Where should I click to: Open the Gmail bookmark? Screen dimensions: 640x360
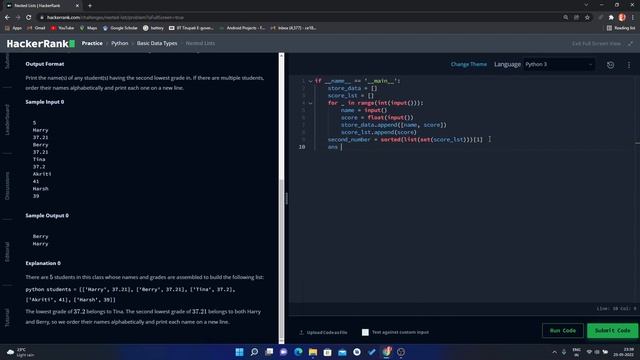point(36,28)
